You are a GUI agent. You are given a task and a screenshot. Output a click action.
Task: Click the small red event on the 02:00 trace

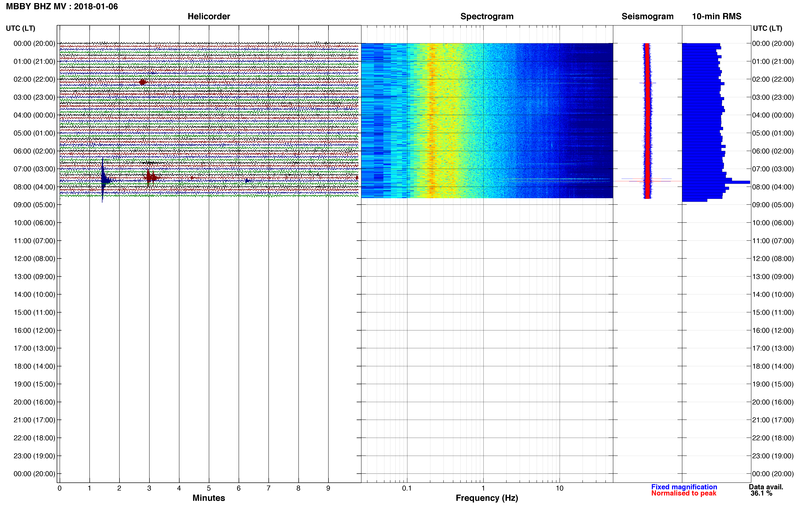point(143,82)
